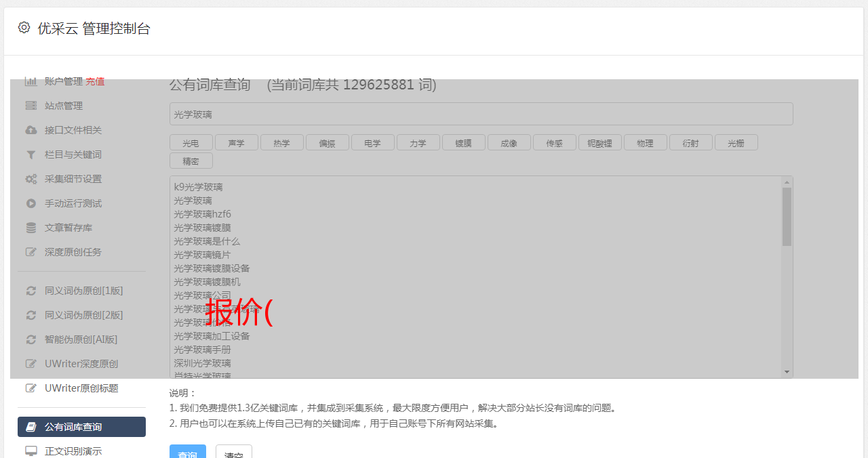This screenshot has width=868, height=458.
Task: Click the refresh icon for 智能伪原创[AI版]
Action: (x=31, y=339)
